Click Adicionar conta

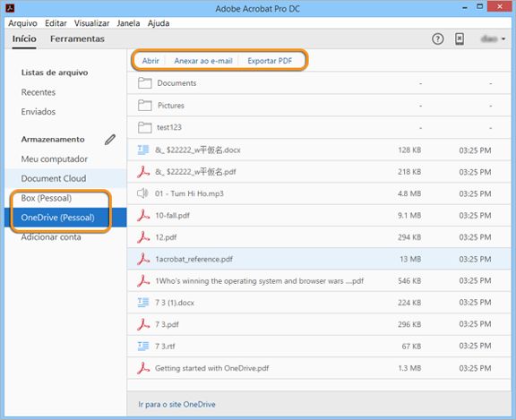(x=51, y=237)
